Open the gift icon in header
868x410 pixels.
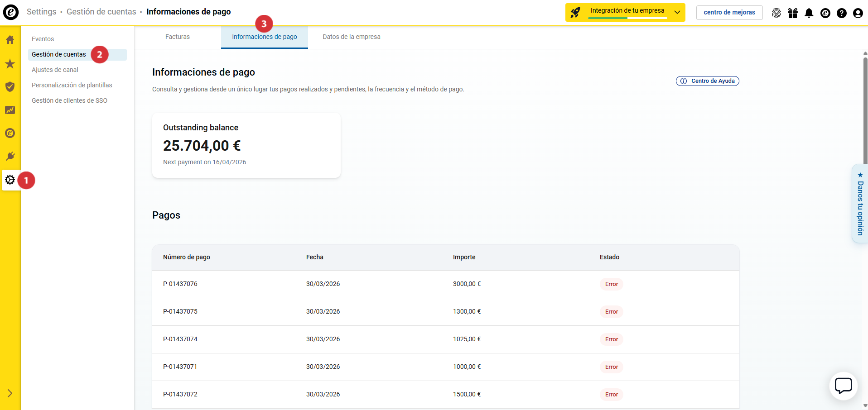tap(793, 13)
